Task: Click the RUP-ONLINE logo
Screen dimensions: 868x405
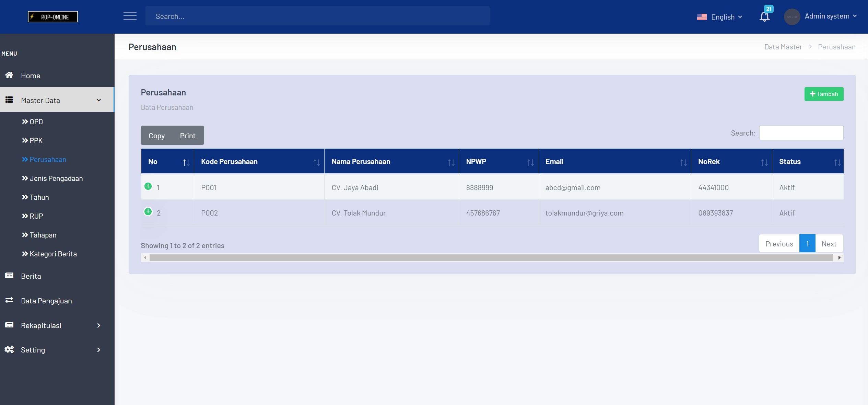Action: pos(53,16)
